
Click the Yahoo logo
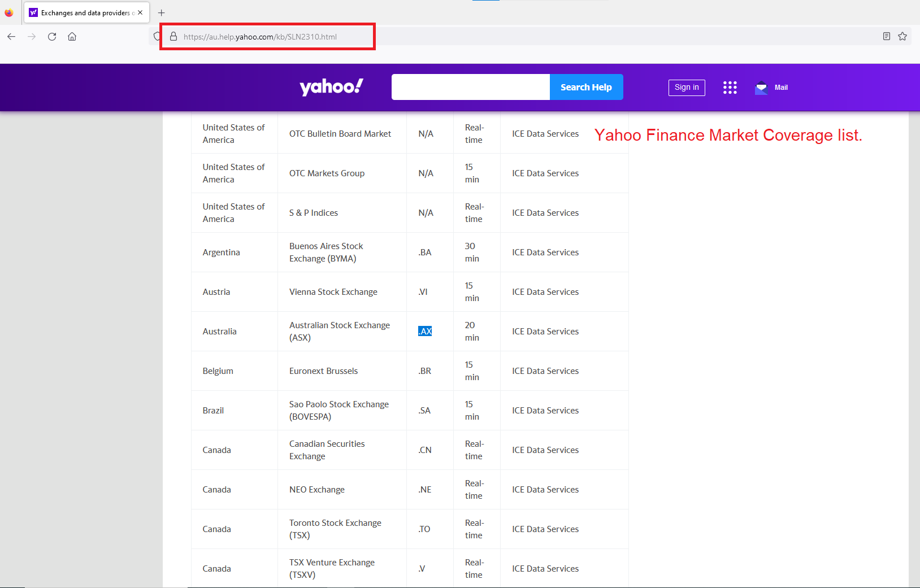click(x=332, y=87)
